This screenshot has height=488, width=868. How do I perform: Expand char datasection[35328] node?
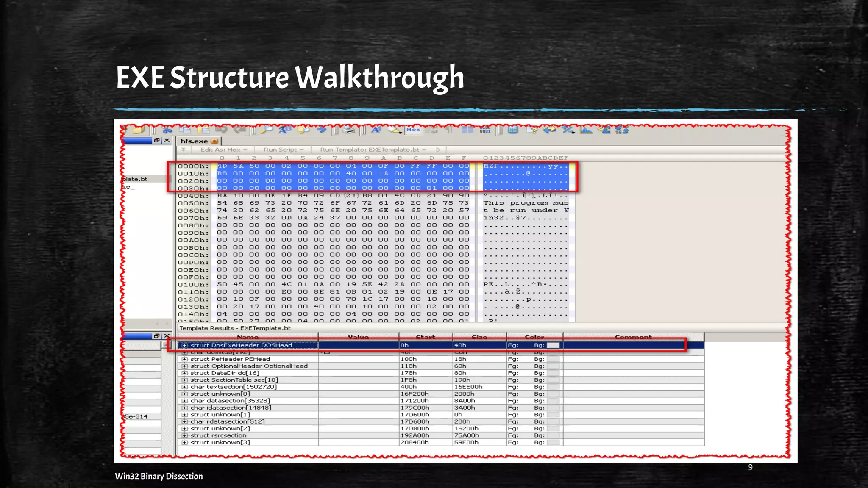[x=185, y=401]
